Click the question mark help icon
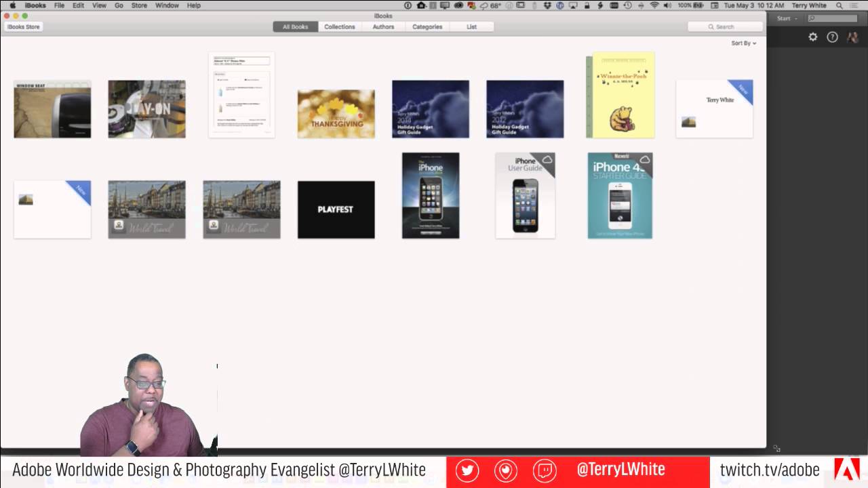 [x=832, y=37]
